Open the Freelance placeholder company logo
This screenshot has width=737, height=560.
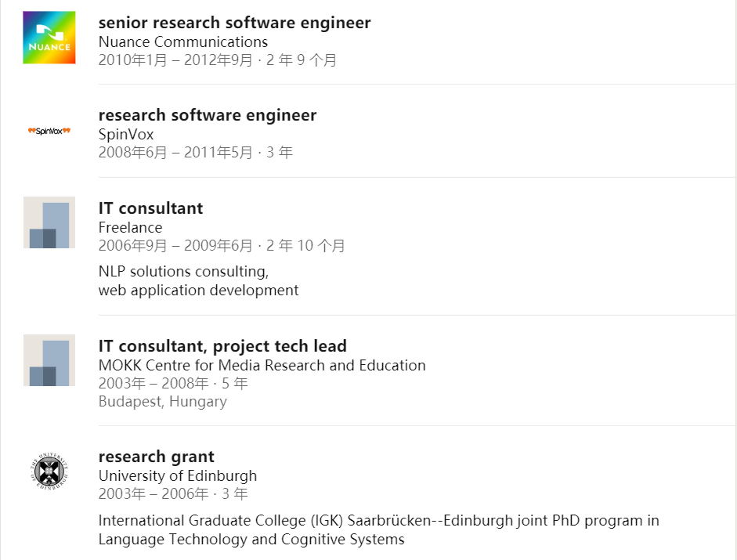(x=49, y=223)
